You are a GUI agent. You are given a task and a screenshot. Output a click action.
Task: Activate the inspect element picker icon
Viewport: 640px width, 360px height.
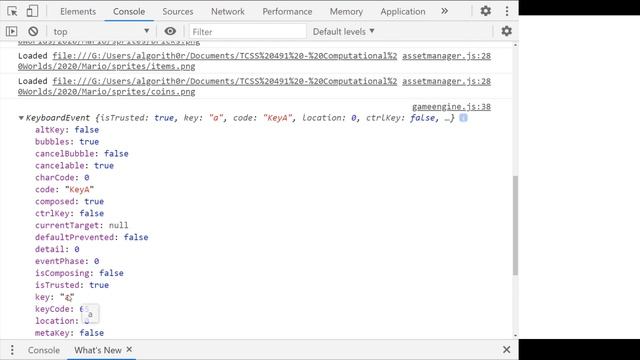[x=12, y=11]
